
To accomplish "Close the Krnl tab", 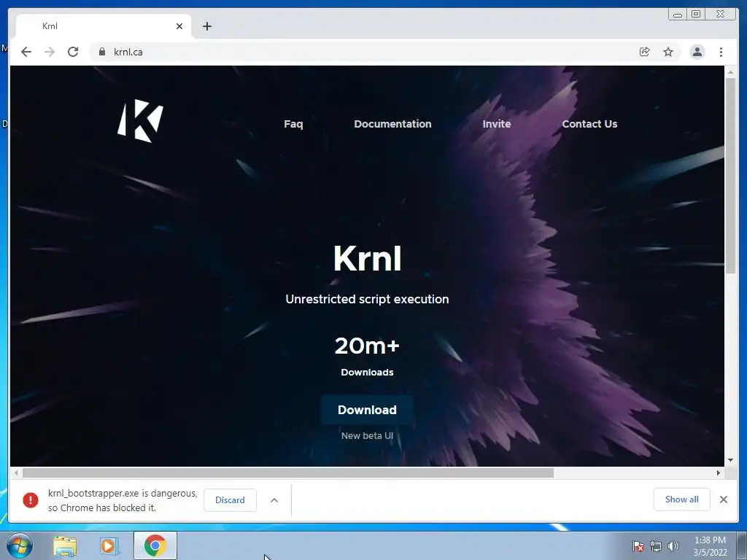I will click(x=179, y=26).
